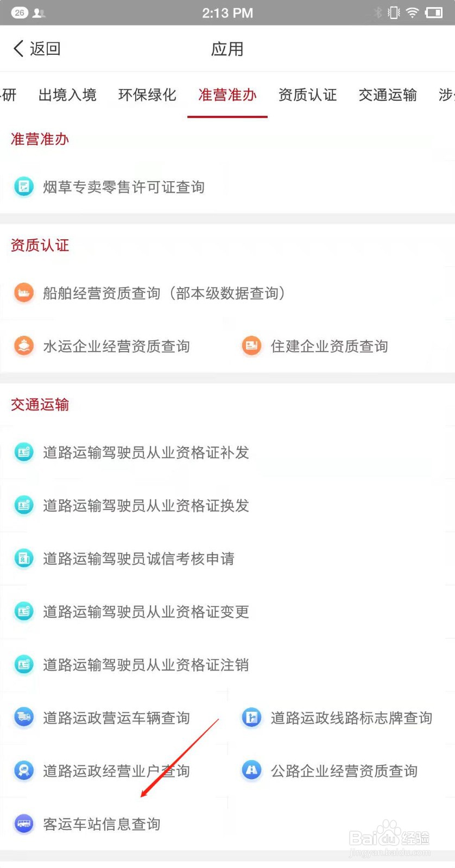Open 道路运输驾驶员从业资格证变更
Viewport: 455px width, 868px height.
227,612
